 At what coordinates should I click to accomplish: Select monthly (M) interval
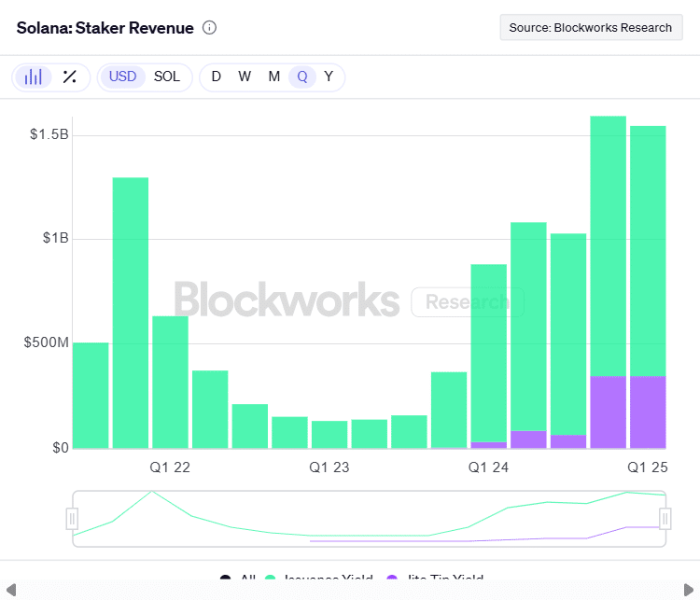point(274,77)
